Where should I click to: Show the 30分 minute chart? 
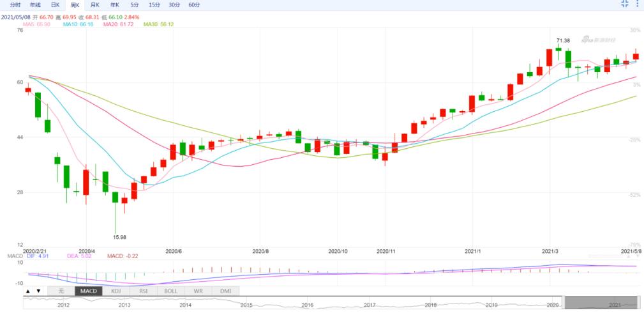(174, 5)
